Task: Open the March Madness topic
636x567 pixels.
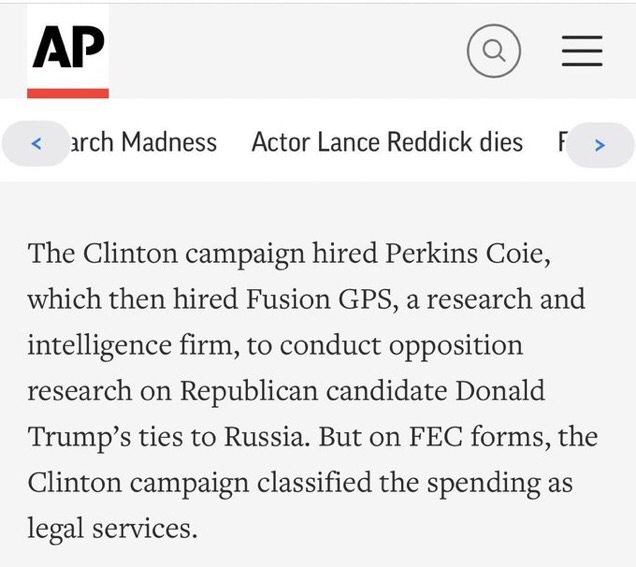Action: (x=141, y=143)
